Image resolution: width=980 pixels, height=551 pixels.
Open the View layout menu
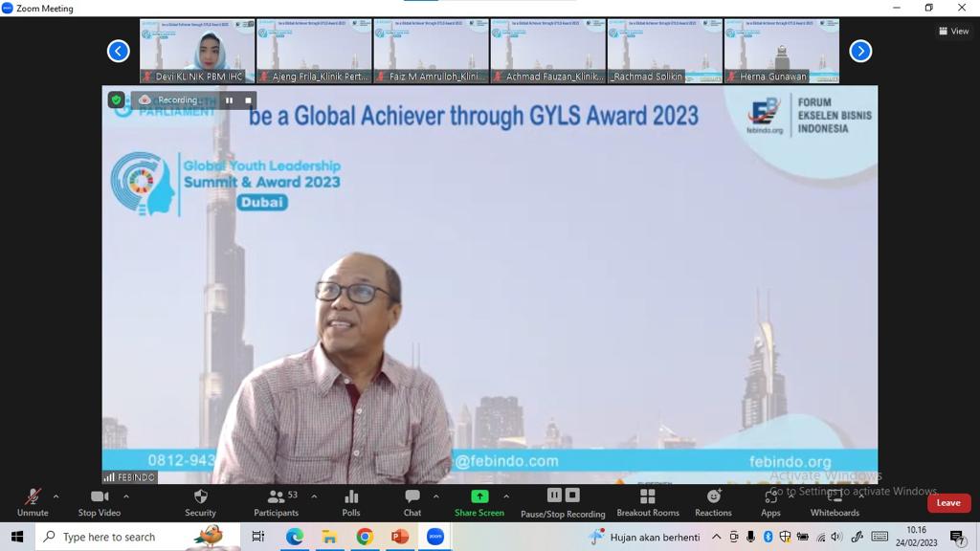tap(954, 31)
